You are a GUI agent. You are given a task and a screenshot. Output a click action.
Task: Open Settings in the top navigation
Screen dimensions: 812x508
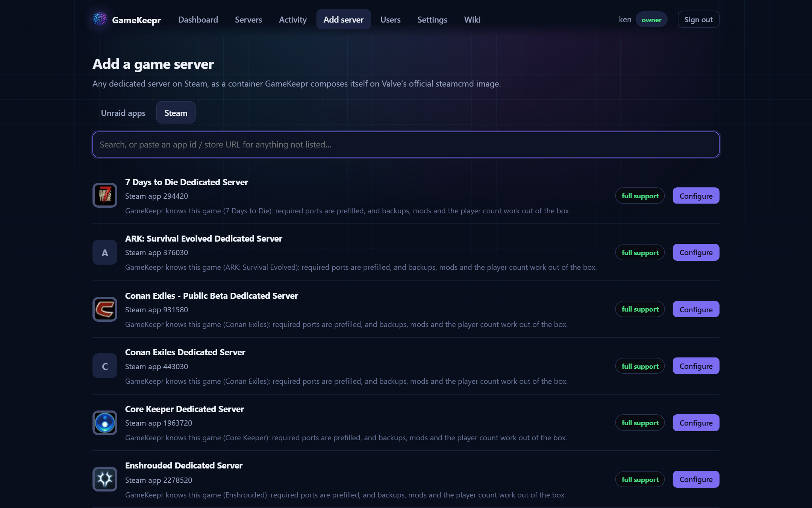(x=432, y=20)
